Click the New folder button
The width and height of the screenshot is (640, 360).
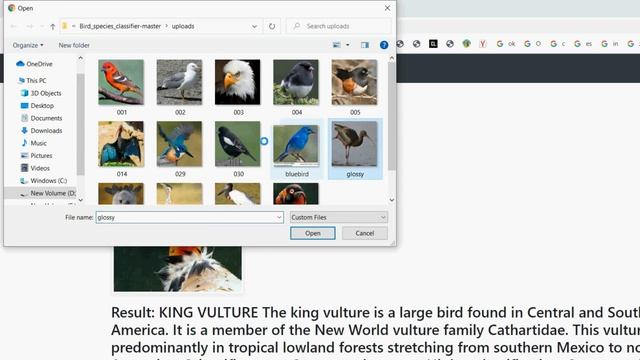[74, 45]
